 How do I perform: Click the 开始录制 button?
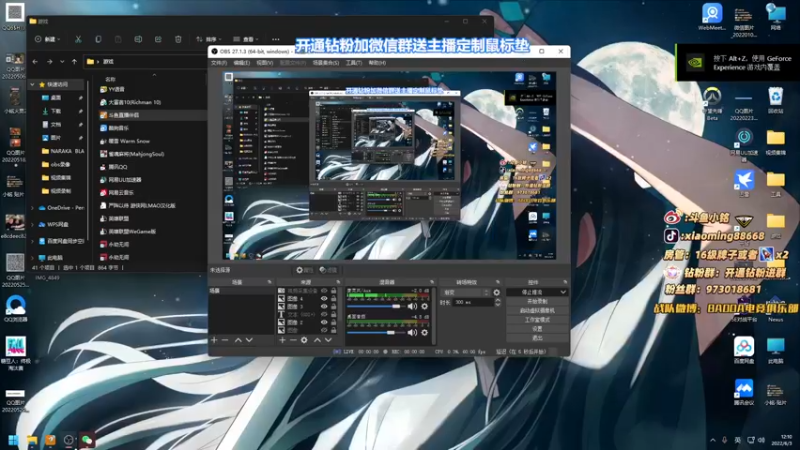(537, 302)
